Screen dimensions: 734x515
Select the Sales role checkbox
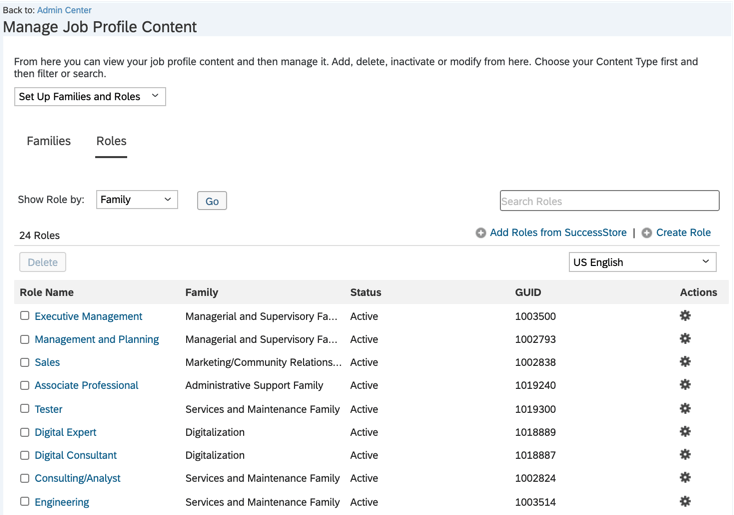[x=25, y=362]
